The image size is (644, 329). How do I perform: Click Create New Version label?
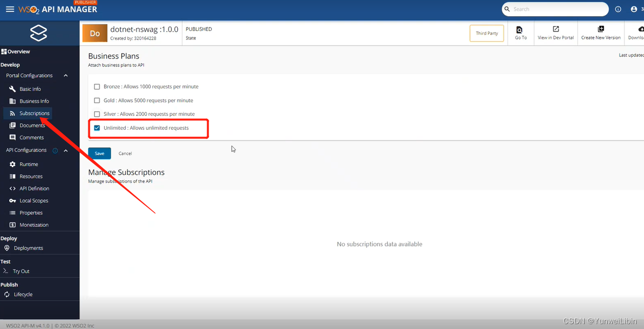click(601, 38)
